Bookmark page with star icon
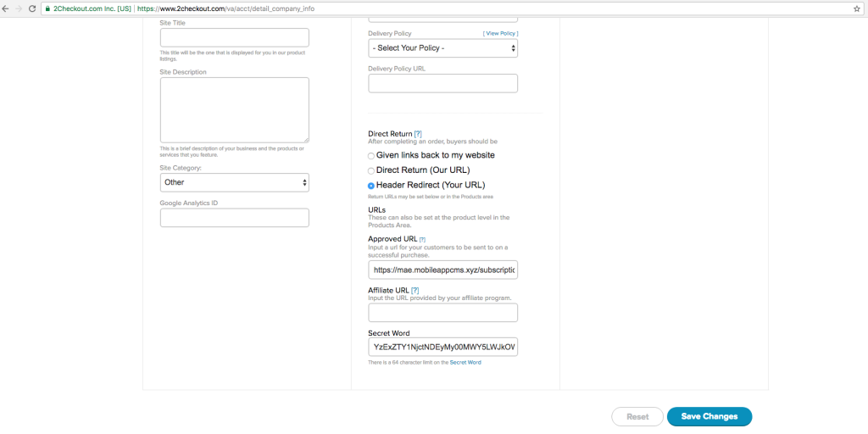 point(857,8)
